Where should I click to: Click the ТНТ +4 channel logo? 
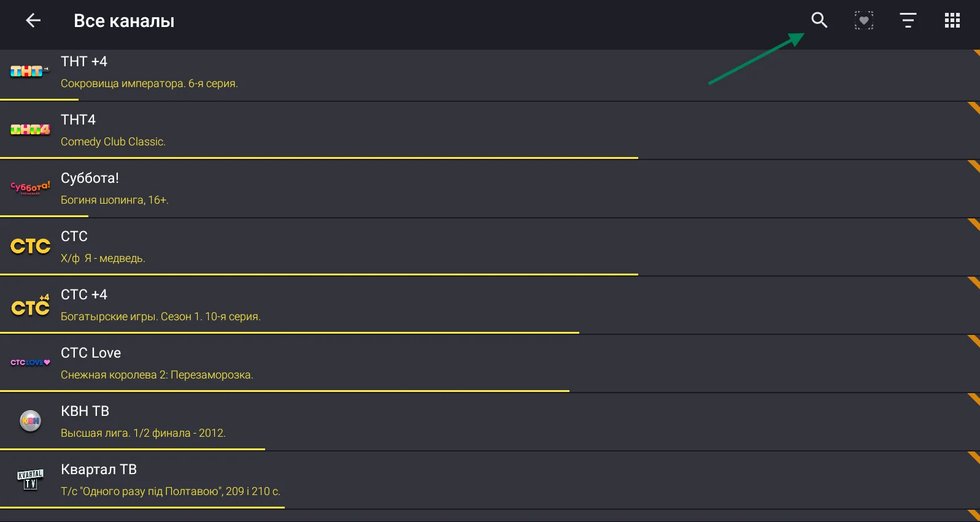(x=29, y=71)
